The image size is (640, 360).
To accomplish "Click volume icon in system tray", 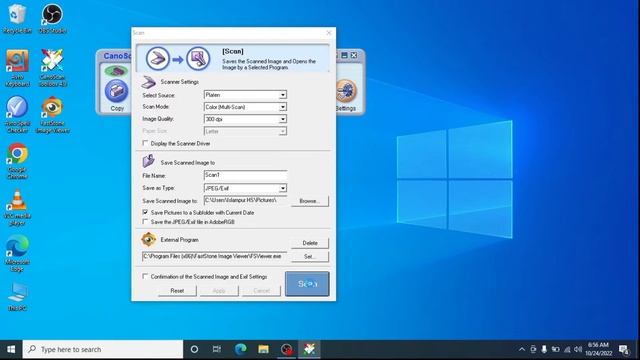I will click(x=578, y=349).
